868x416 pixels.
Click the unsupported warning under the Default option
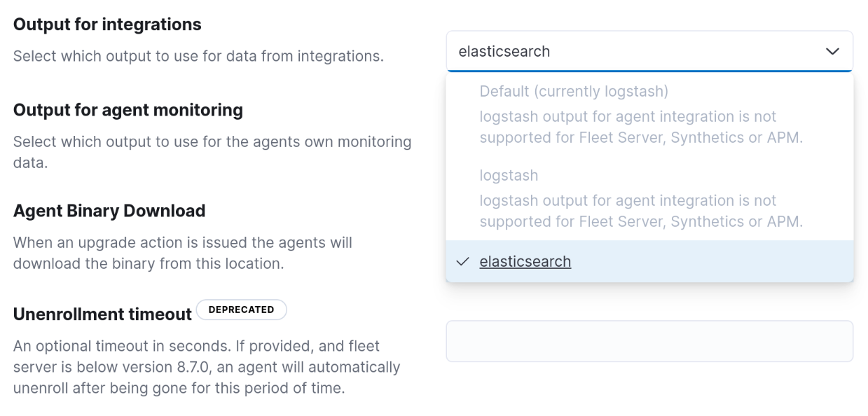pos(640,127)
